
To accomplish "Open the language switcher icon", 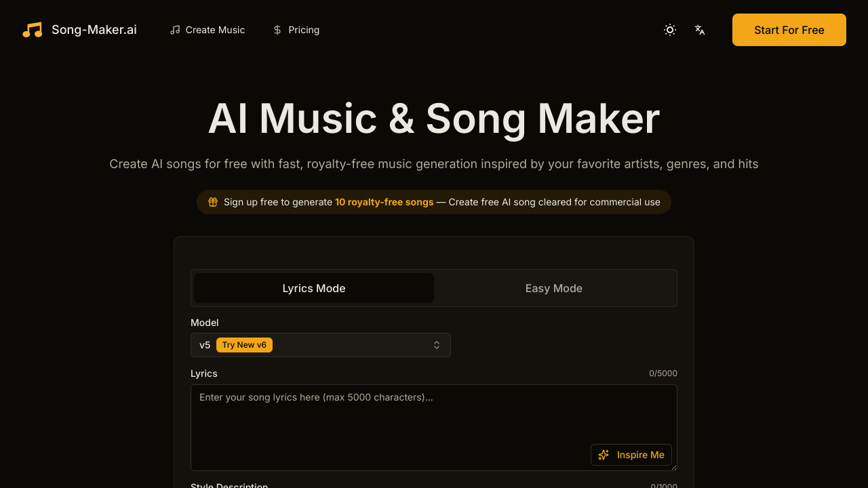I will click(699, 30).
